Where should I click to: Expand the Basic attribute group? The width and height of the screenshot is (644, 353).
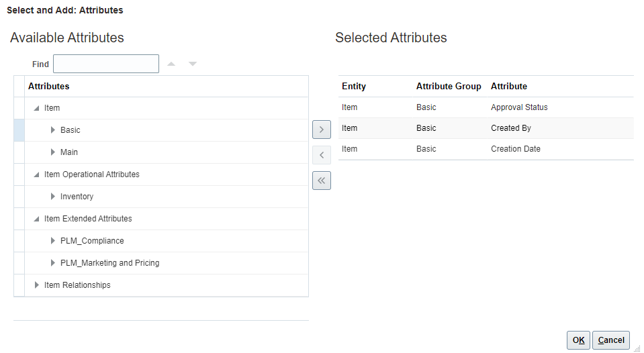53,130
